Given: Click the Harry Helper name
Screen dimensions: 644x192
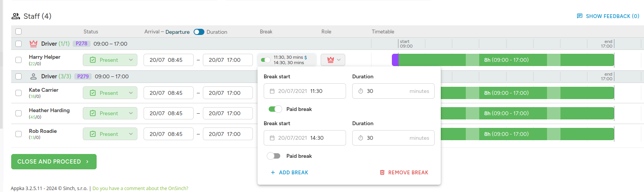Looking at the screenshot, I should pyautogui.click(x=45, y=57).
